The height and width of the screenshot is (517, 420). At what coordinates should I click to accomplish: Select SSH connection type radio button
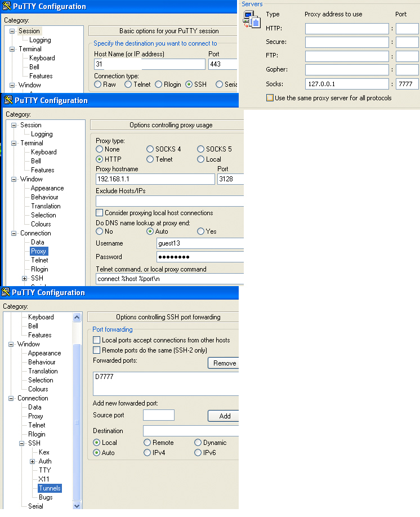(x=189, y=84)
